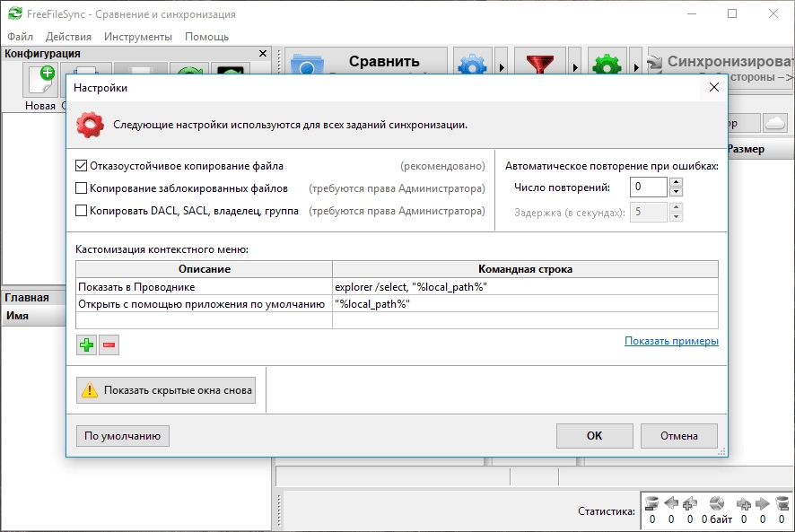
Task: Increase the retry count value
Action: 676,182
